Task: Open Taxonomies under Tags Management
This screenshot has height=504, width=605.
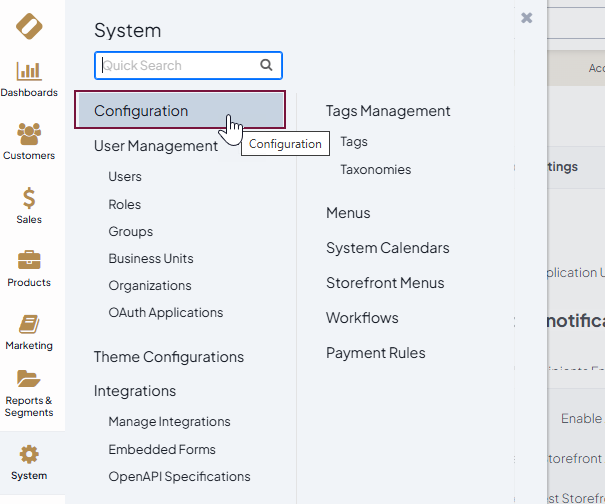Action: pos(375,170)
